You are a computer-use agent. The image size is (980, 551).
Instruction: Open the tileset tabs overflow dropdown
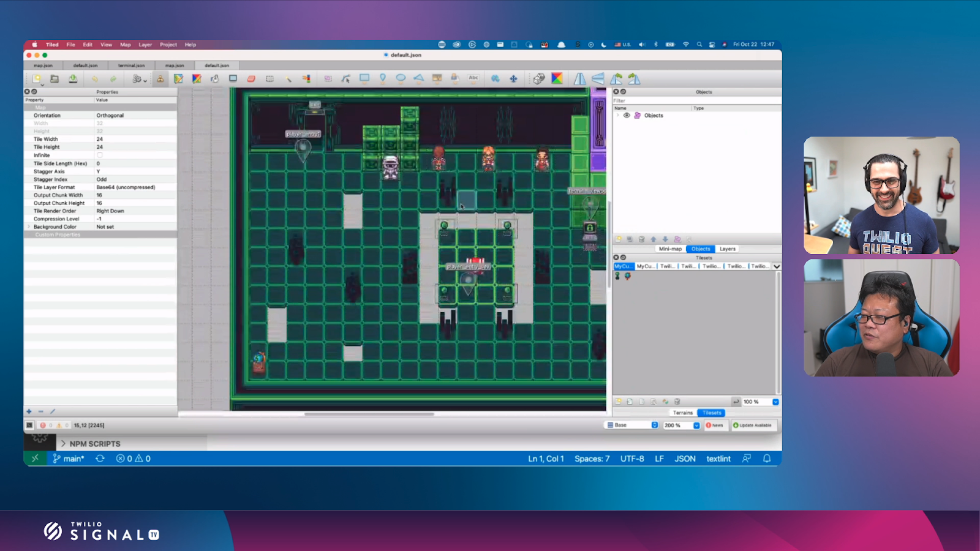[777, 266]
